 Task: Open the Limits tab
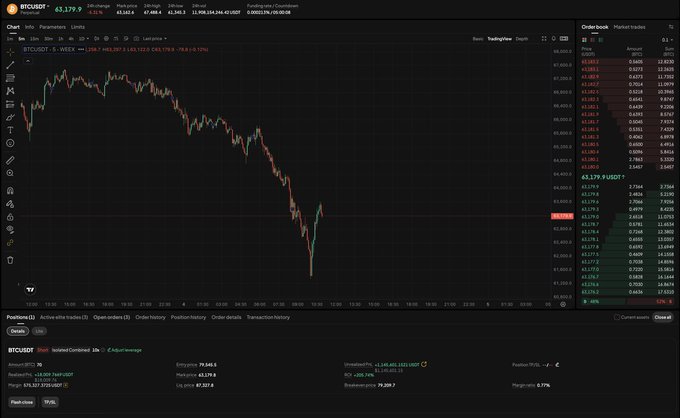click(78, 27)
